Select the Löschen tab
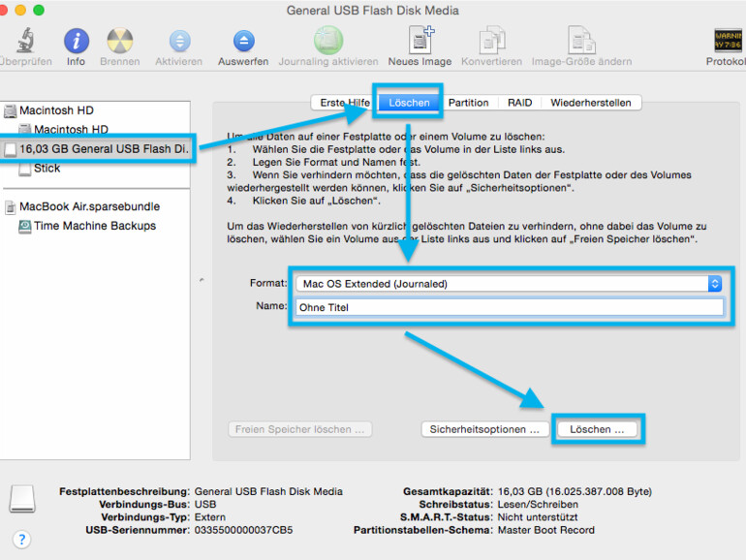Image resolution: width=746 pixels, height=560 pixels. [x=409, y=103]
